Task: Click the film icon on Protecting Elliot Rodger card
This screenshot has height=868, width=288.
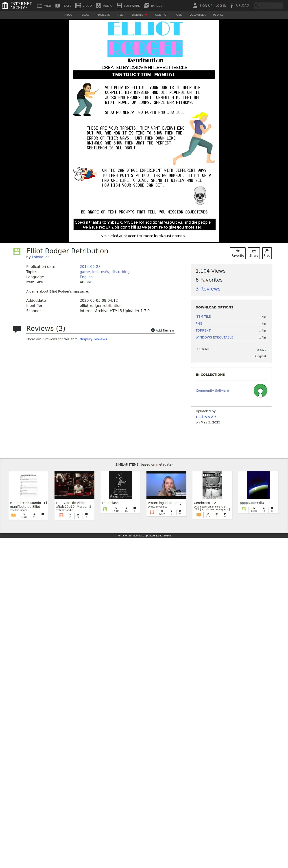Action: click(x=152, y=512)
